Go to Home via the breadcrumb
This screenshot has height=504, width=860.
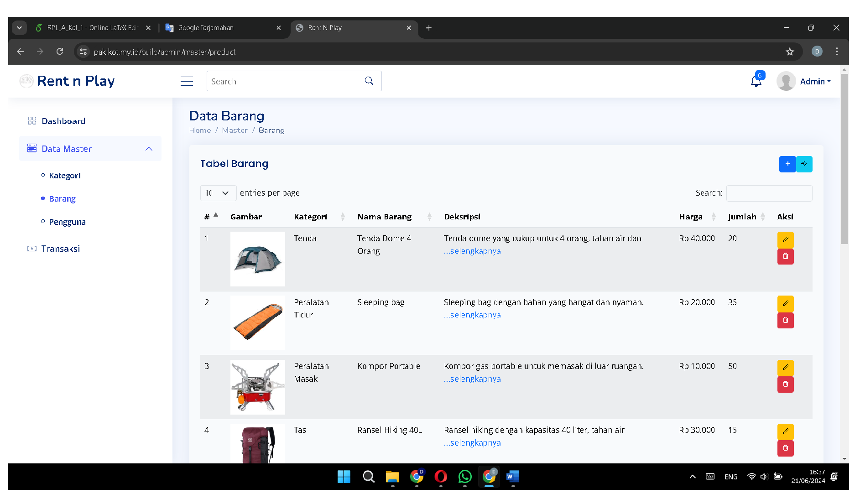[200, 130]
